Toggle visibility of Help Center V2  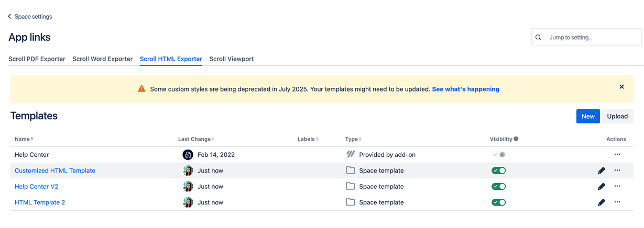pos(498,187)
